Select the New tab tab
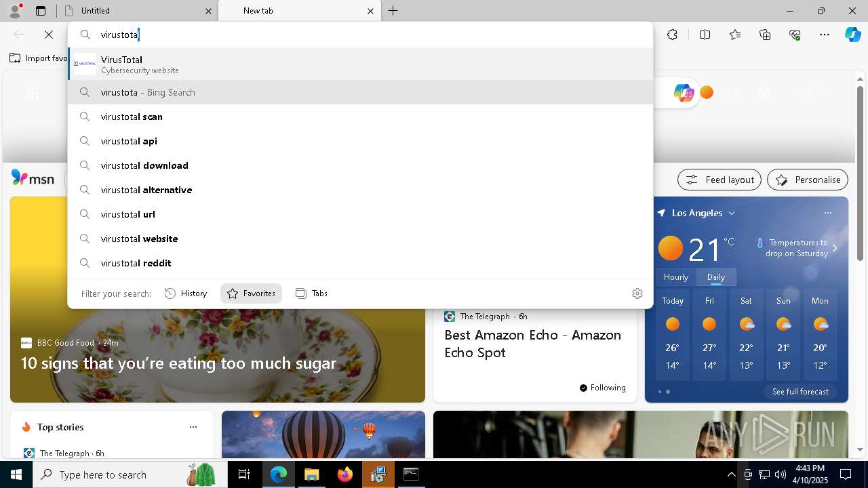868x488 pixels. [299, 11]
